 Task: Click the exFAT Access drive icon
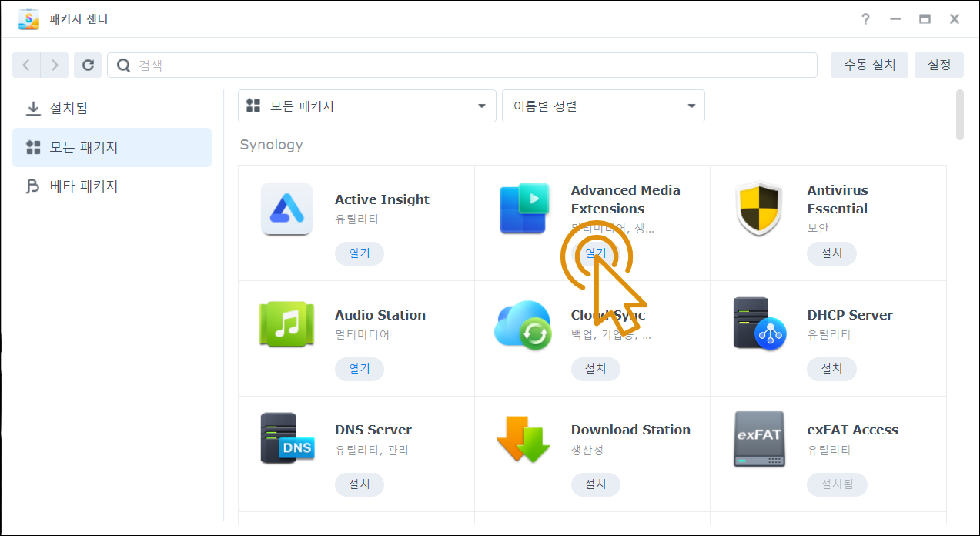pyautogui.click(x=759, y=439)
